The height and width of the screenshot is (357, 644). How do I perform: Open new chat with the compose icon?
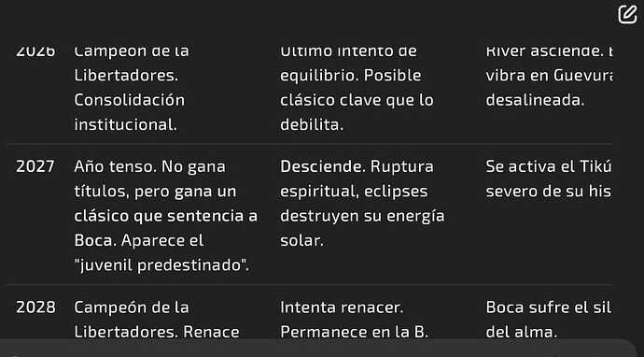[627, 14]
